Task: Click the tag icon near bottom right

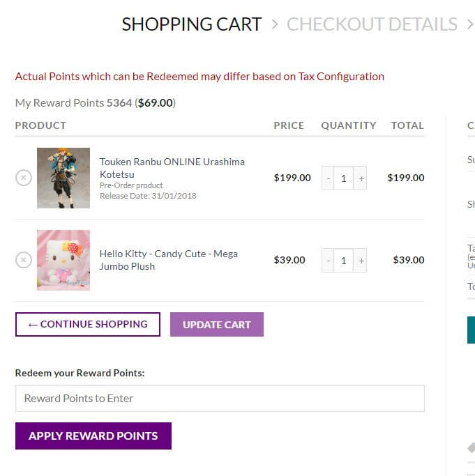Action: coord(471,447)
